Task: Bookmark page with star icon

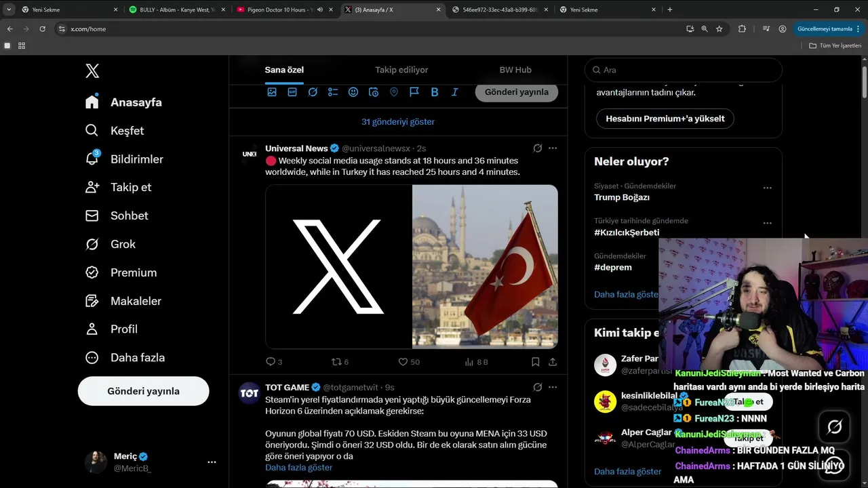Action: [x=719, y=29]
